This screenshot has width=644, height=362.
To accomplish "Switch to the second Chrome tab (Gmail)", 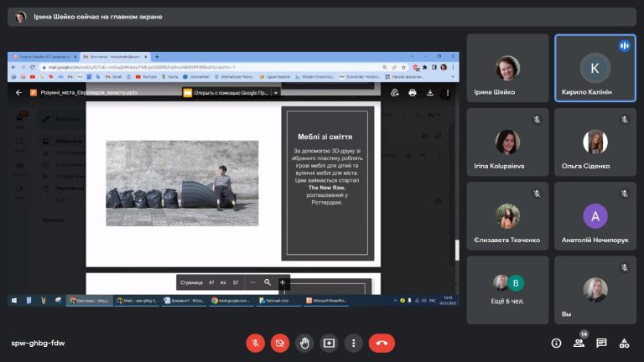I will [115, 57].
